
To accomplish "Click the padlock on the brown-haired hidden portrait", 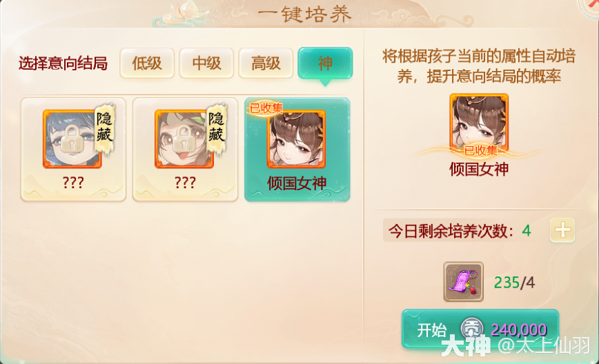I will coord(184,140).
